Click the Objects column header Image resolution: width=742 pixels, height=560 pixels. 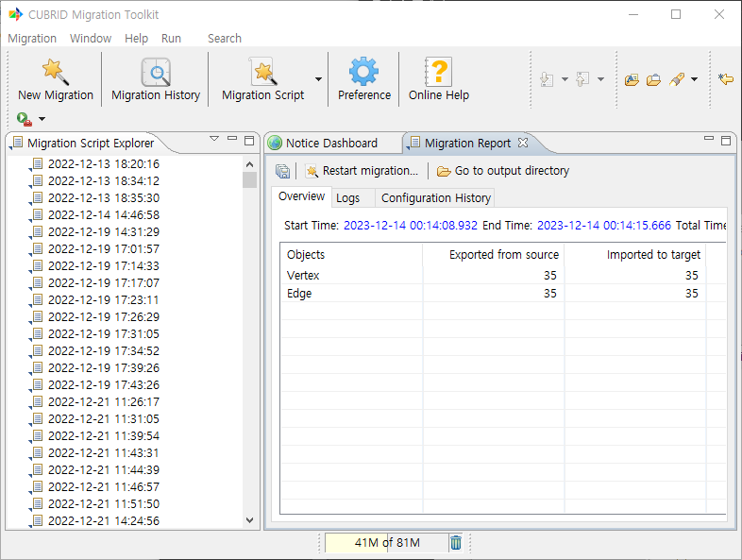pyautogui.click(x=351, y=255)
